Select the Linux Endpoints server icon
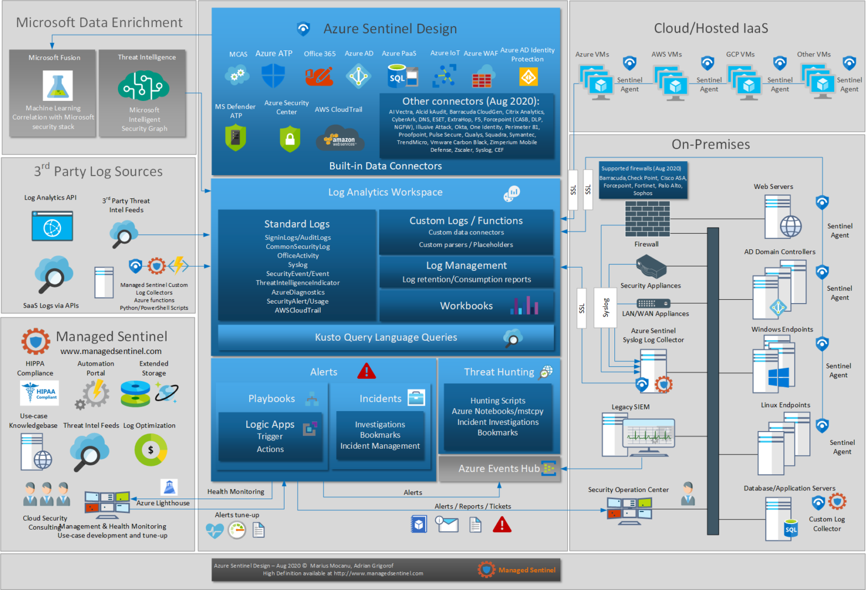Viewport: 868px width, 590px height. point(783,444)
